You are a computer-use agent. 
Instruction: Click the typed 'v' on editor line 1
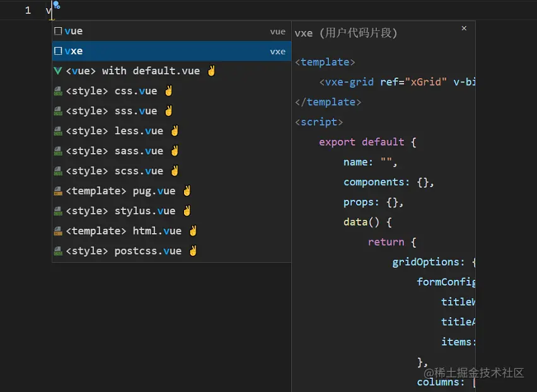pos(49,11)
